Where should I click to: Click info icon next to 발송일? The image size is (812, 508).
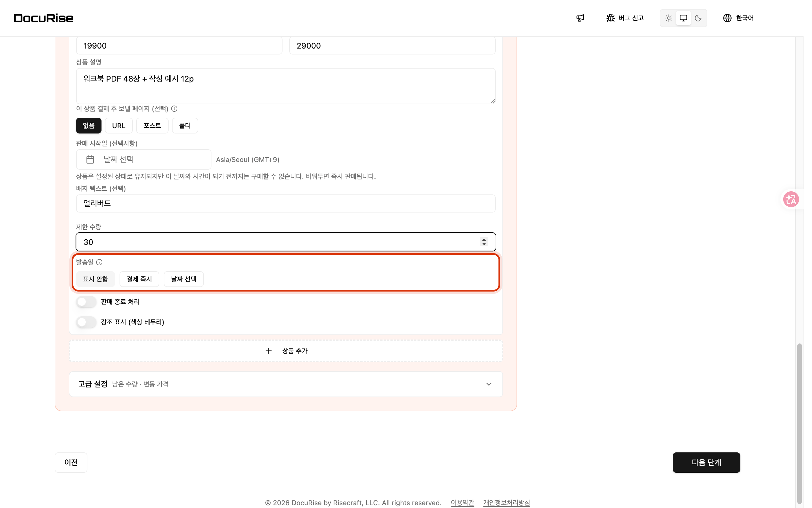[x=99, y=262]
